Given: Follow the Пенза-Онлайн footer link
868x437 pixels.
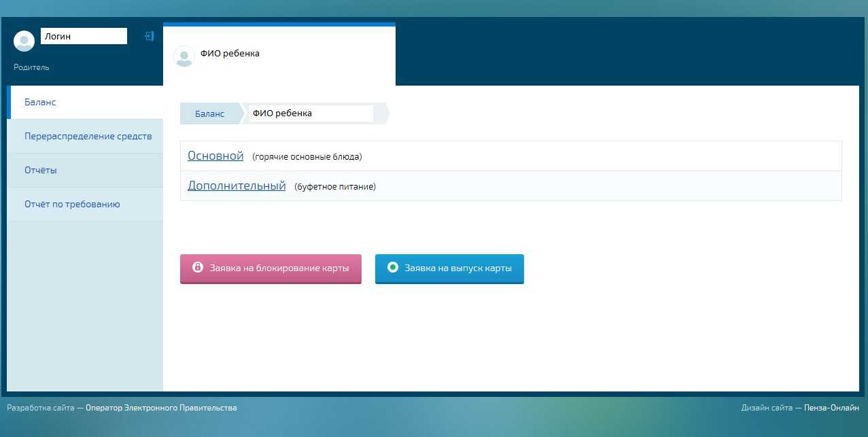Looking at the screenshot, I should click(831, 408).
